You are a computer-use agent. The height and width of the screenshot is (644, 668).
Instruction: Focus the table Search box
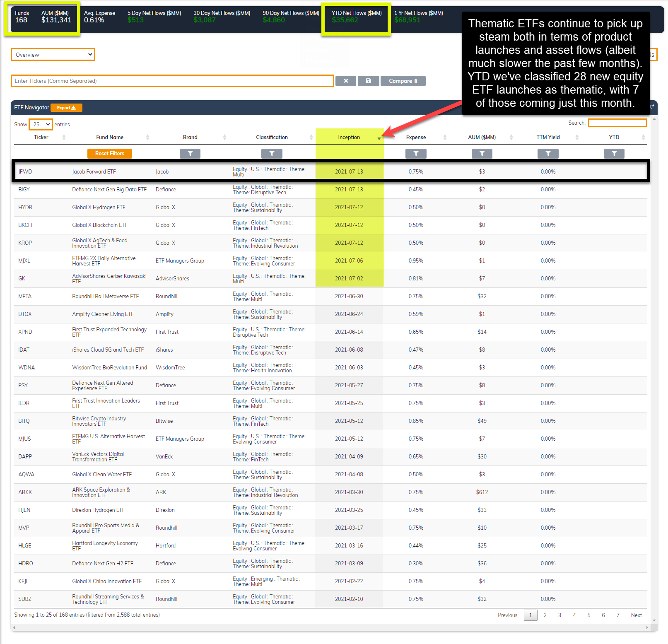[617, 123]
